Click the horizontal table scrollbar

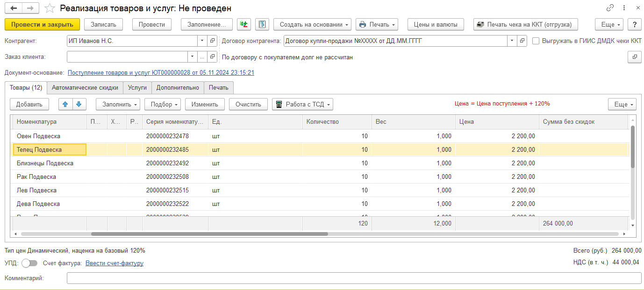tap(209, 234)
